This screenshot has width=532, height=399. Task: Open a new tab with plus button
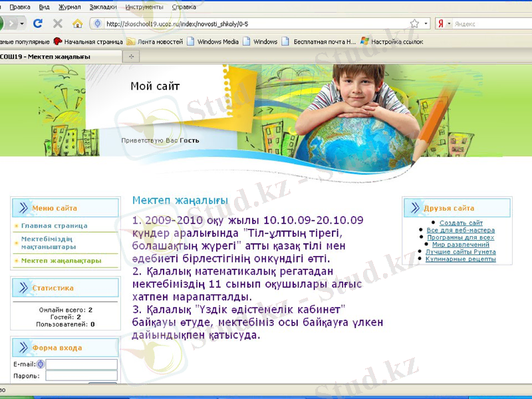click(x=131, y=57)
